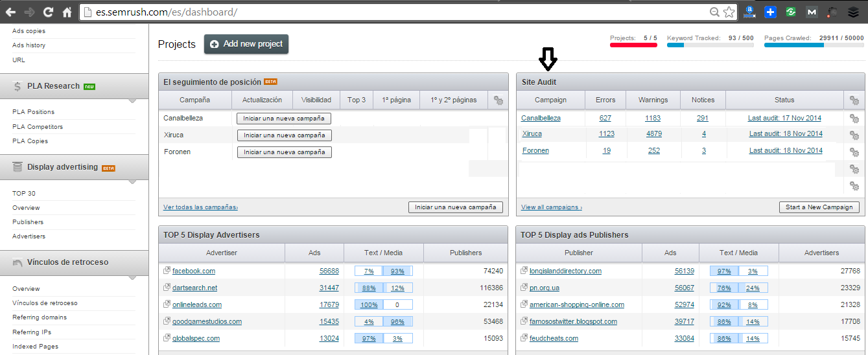Open feudcheats.com ads count 33084

(684, 338)
